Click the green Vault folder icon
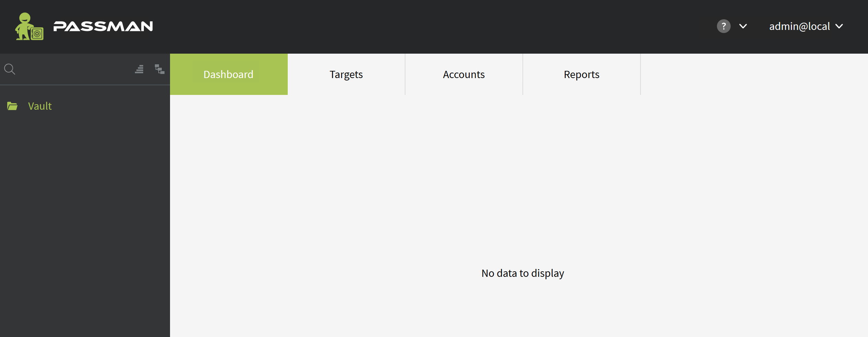 coord(12,106)
